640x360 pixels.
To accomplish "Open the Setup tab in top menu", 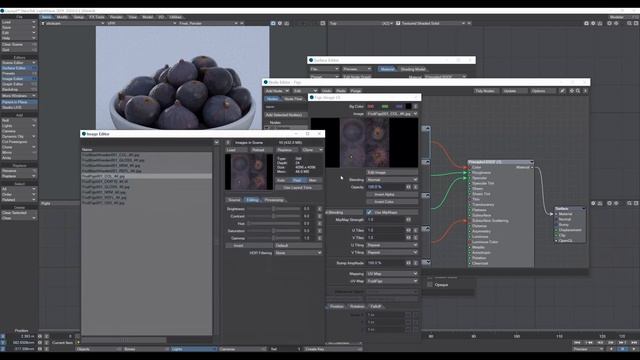I will pyautogui.click(x=78, y=17).
